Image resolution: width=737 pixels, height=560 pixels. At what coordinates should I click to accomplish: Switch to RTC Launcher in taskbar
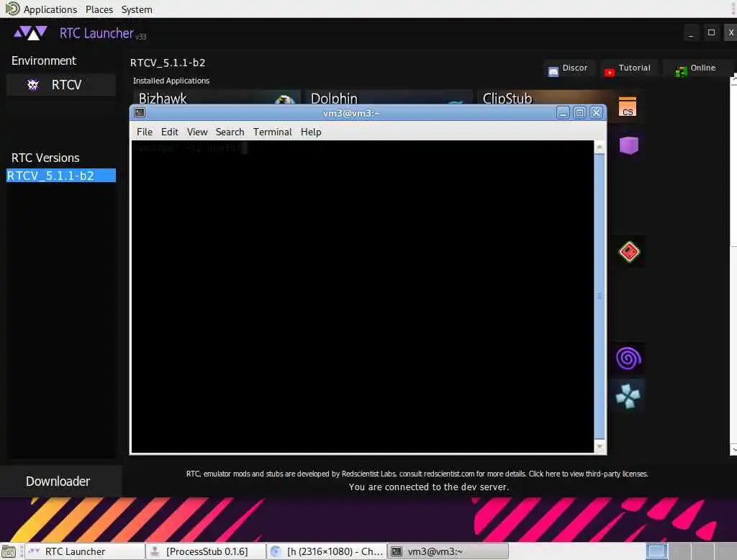tap(85, 551)
